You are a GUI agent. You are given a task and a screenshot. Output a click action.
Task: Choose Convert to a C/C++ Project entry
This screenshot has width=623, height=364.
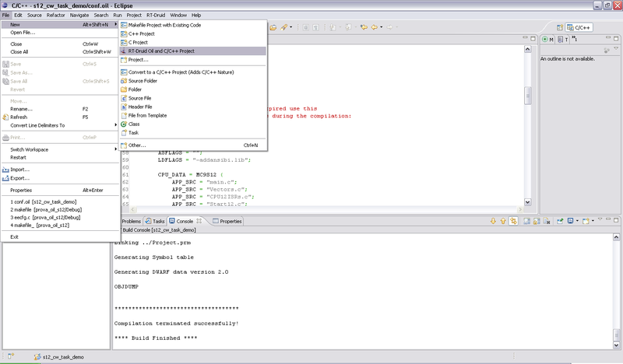193,72
